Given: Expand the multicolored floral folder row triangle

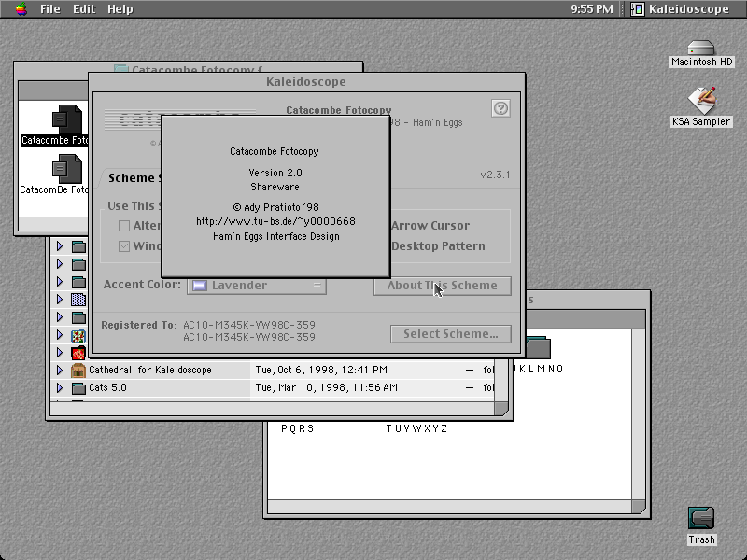Looking at the screenshot, I should point(60,335).
